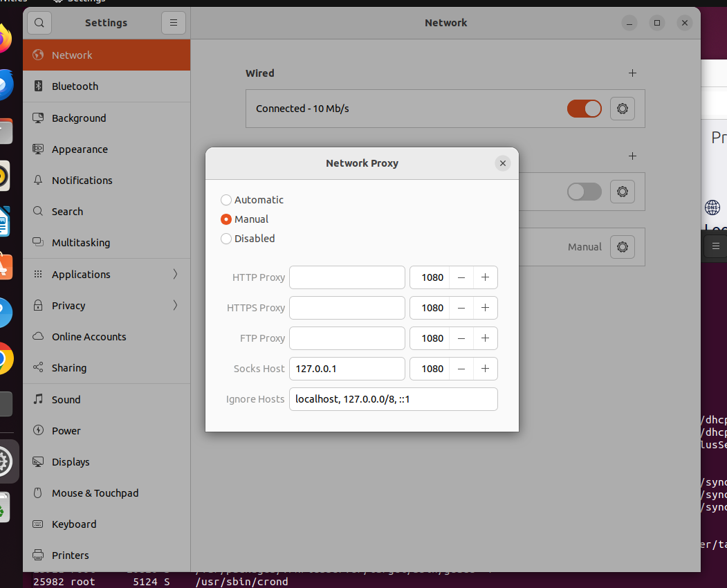Open the Bluetooth settings panel
This screenshot has width=727, height=588.
(x=107, y=86)
